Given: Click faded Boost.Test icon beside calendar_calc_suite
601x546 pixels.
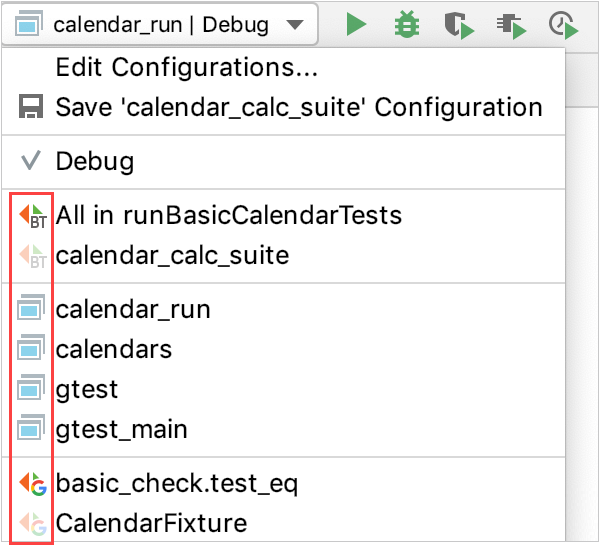Looking at the screenshot, I should click(x=33, y=256).
